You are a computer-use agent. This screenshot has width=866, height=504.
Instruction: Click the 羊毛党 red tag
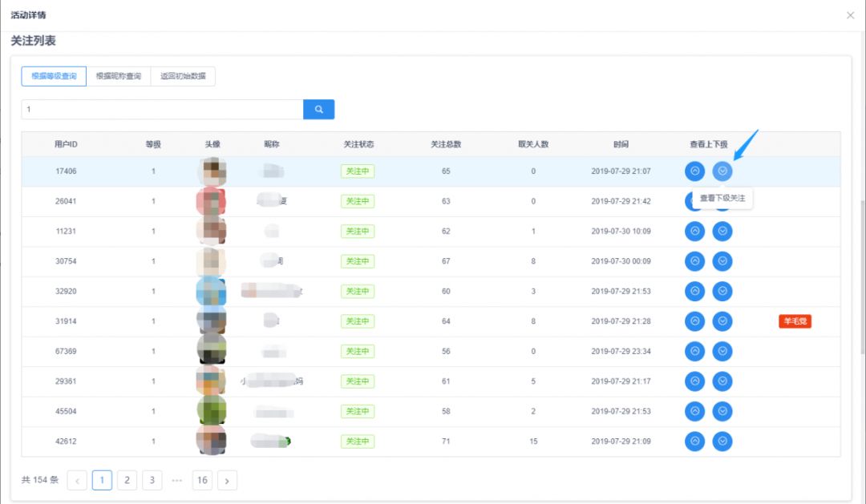[795, 321]
